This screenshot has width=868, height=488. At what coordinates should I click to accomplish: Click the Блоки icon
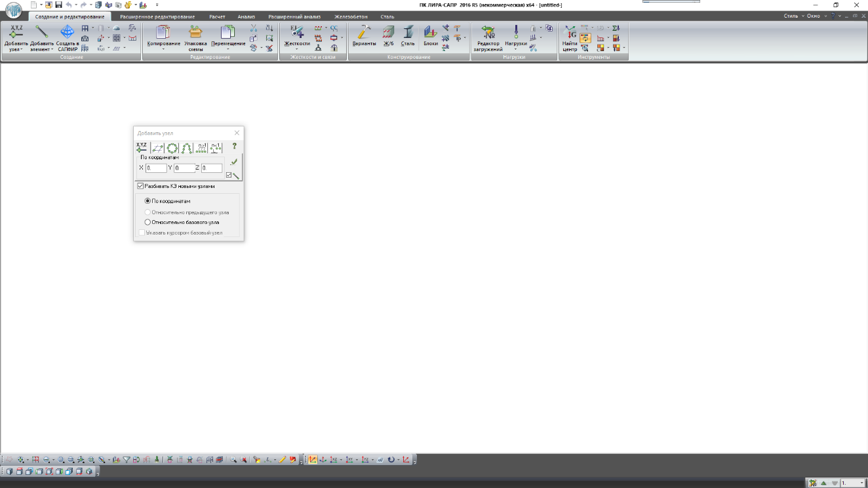pos(430,32)
